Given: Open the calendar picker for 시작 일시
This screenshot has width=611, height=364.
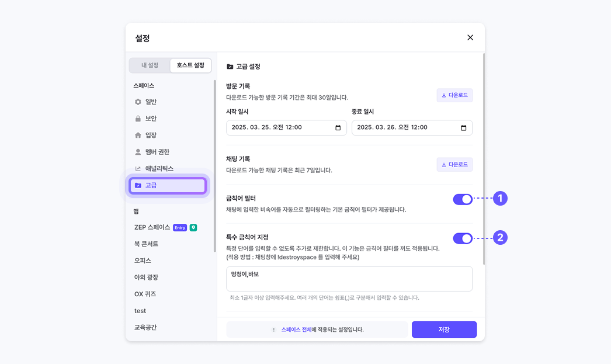Looking at the screenshot, I should point(338,128).
